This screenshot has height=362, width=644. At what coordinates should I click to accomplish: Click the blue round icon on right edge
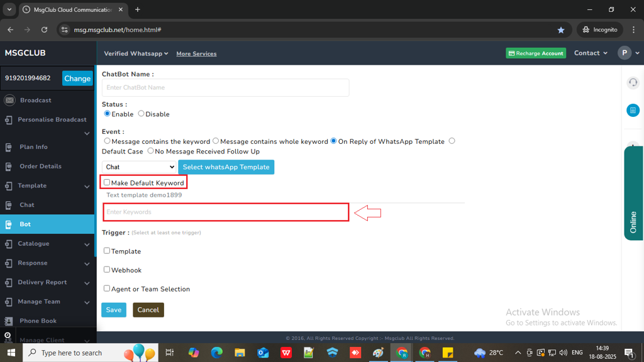(x=633, y=110)
